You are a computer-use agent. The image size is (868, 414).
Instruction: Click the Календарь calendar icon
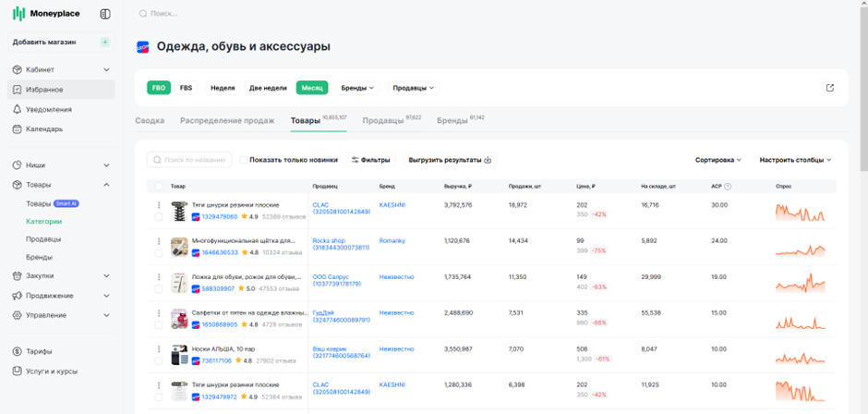point(18,129)
